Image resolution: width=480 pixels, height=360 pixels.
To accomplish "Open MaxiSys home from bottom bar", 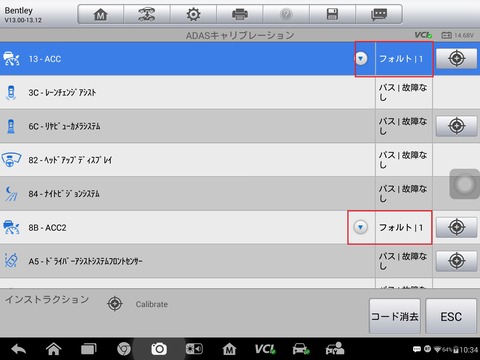I will [x=229, y=349].
